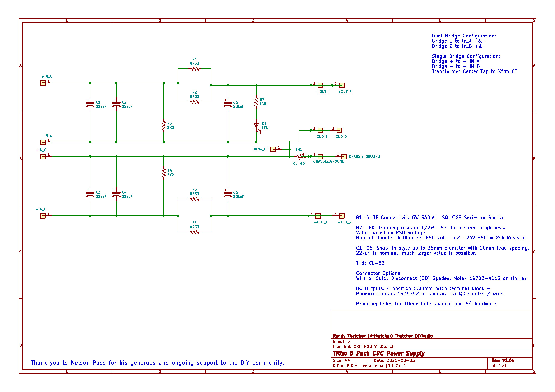Click the +OUT_1 connector pad
This screenshot has width=555, height=392.
tap(320, 86)
